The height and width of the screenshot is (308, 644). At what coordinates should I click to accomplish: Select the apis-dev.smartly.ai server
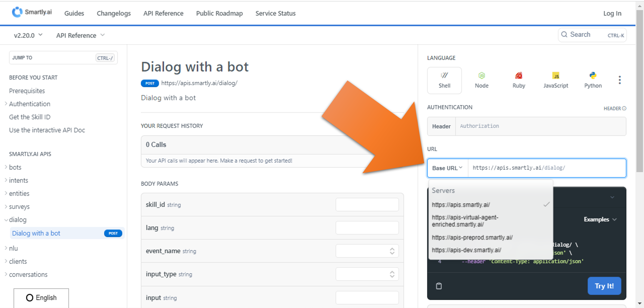tap(466, 250)
